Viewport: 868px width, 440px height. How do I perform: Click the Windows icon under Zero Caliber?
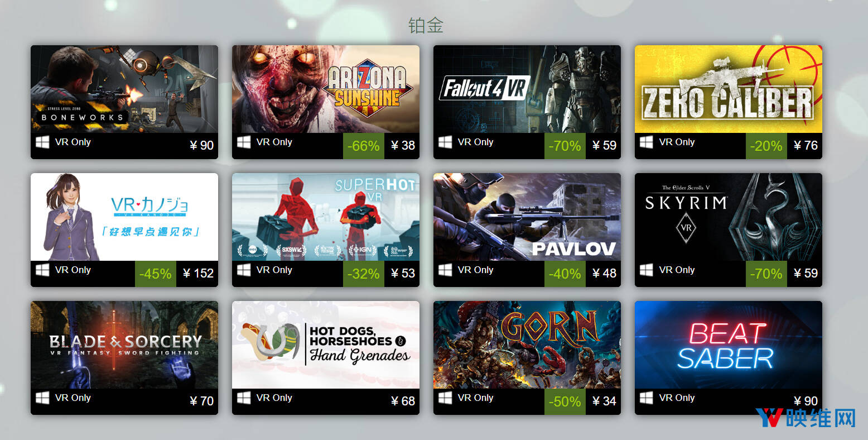[x=647, y=142]
